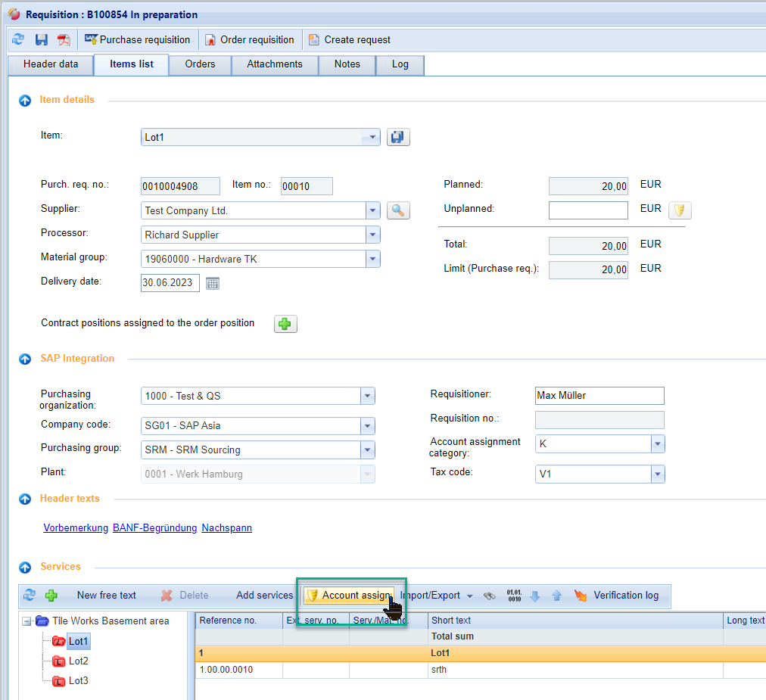This screenshot has width=766, height=700.
Task: Click the renumber positions icon in Services toolbar
Action: tap(514, 596)
